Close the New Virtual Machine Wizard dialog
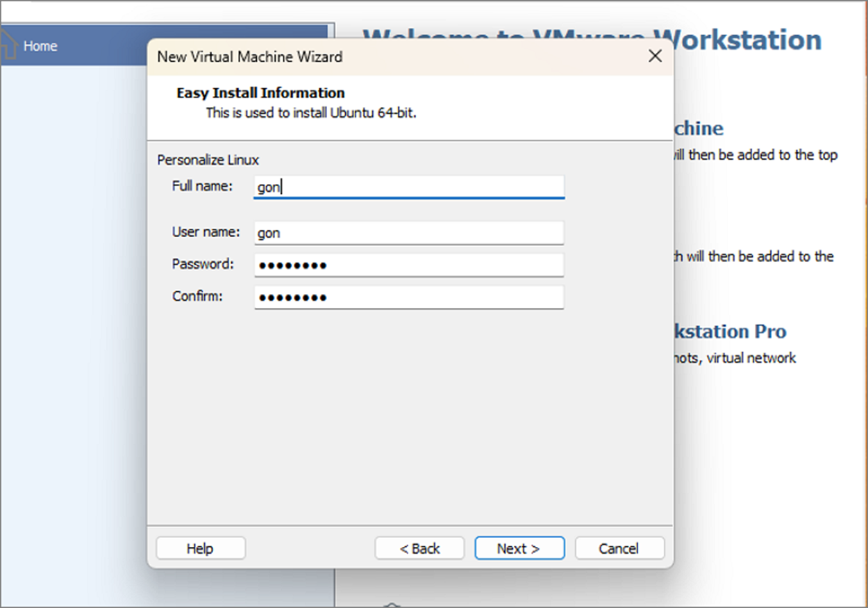 pos(655,56)
